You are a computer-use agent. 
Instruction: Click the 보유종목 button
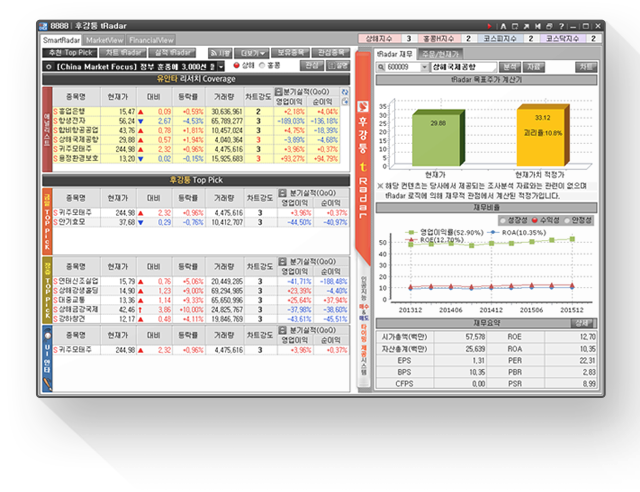pos(290,53)
